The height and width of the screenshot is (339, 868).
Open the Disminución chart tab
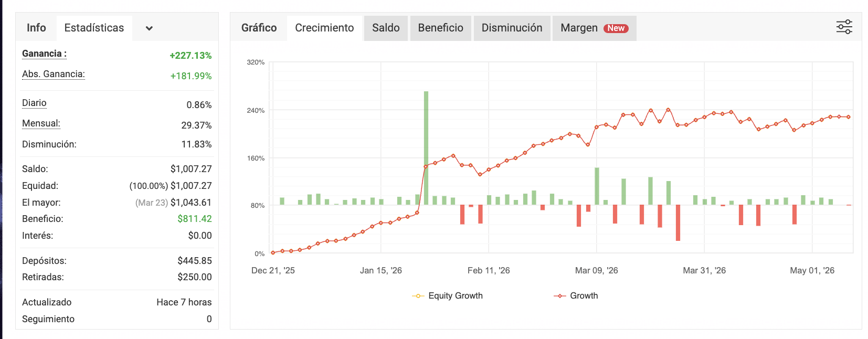point(512,28)
